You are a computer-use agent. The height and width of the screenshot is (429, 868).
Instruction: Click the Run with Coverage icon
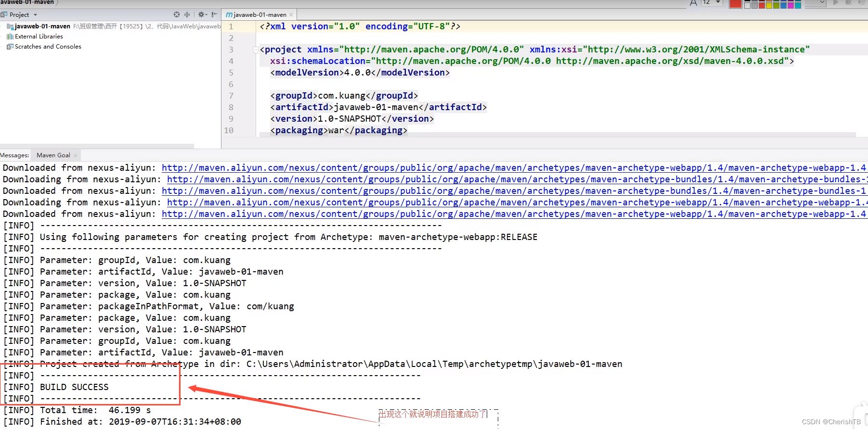pos(861,3)
